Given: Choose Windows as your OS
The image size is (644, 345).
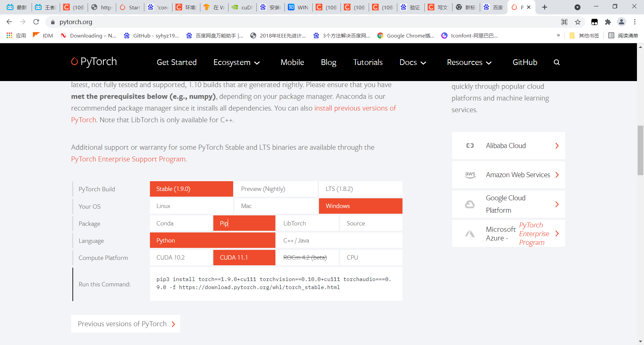Looking at the screenshot, I should [x=361, y=206].
